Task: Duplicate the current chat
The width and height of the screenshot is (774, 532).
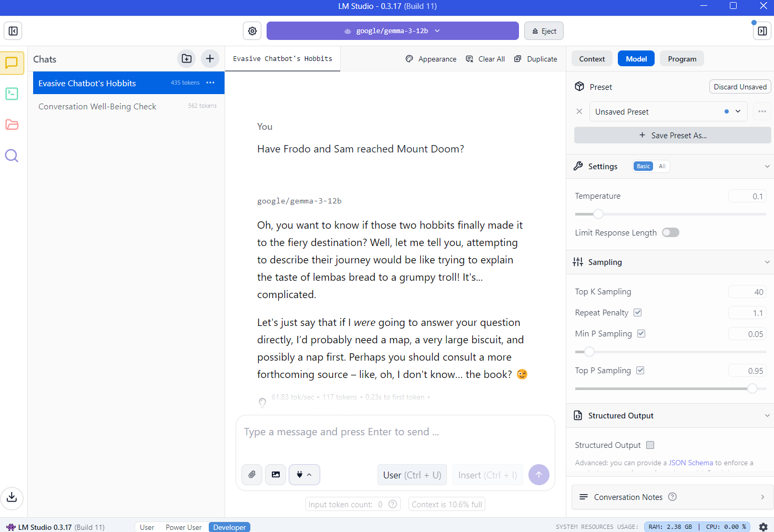Action: (536, 59)
